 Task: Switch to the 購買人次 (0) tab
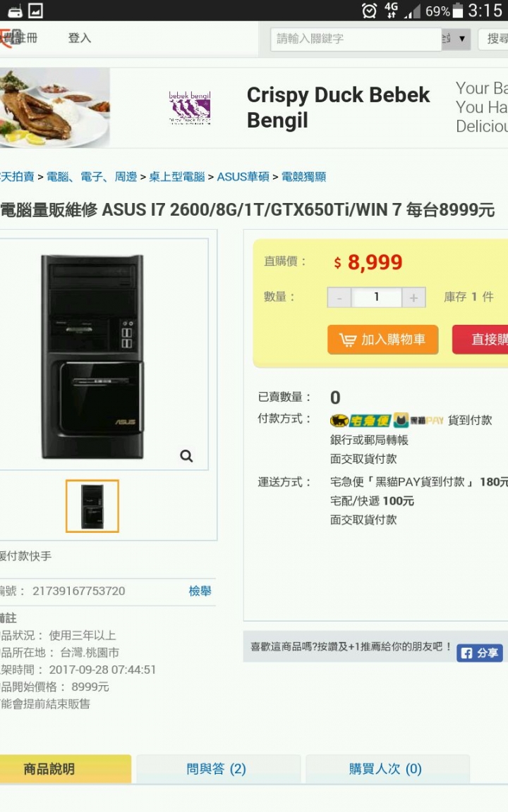pyautogui.click(x=386, y=769)
